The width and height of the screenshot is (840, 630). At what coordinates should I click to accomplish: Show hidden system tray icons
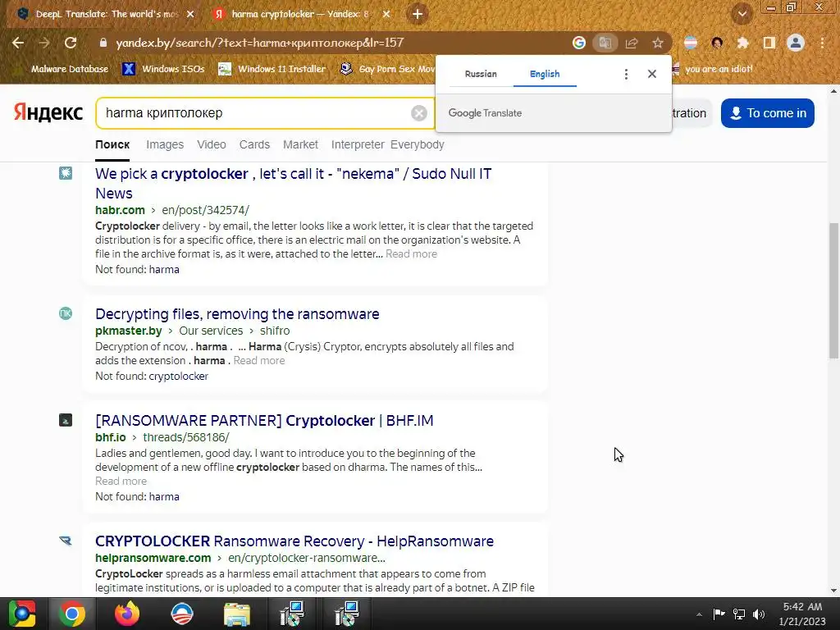[x=699, y=614]
